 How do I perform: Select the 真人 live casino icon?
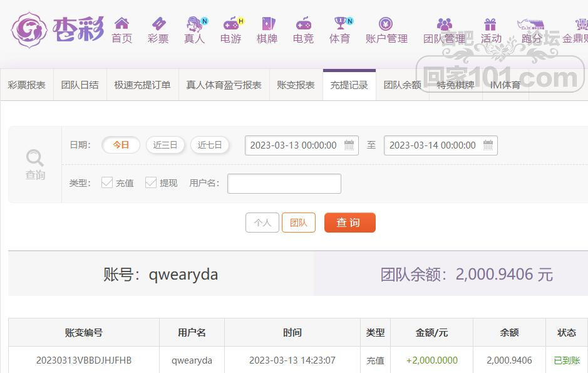[194, 24]
